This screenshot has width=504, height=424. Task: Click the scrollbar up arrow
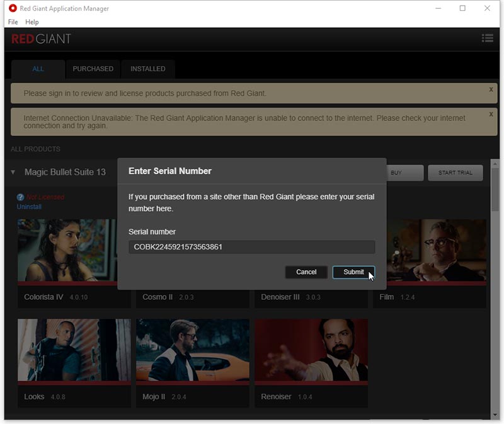click(495, 164)
